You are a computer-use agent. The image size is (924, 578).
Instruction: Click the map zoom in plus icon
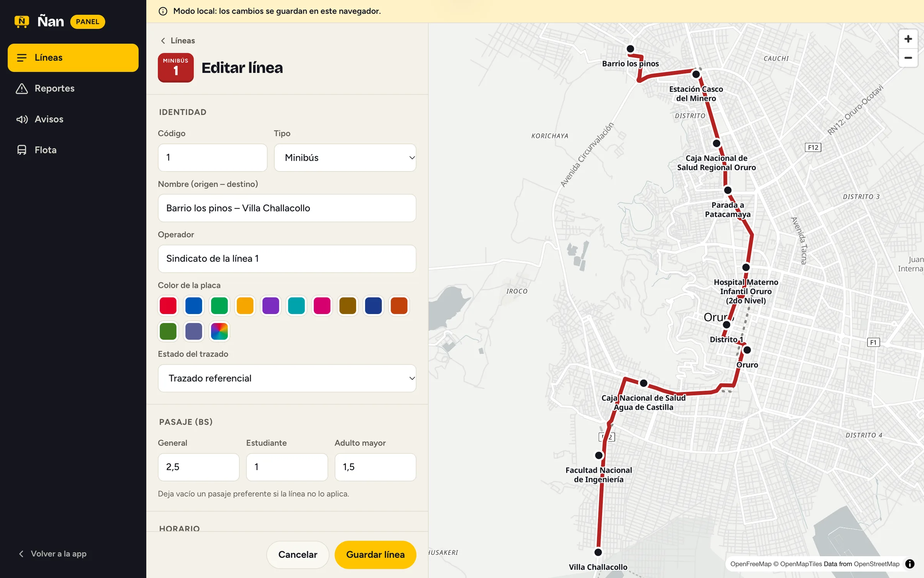908,39
